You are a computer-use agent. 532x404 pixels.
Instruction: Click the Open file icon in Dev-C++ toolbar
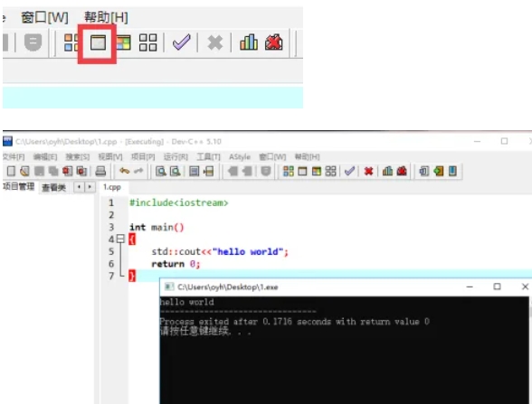[24, 171]
